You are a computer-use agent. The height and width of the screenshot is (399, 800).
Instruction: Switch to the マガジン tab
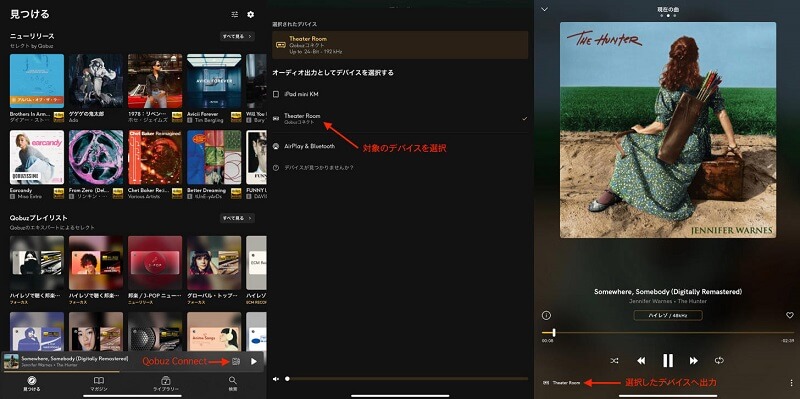98,384
